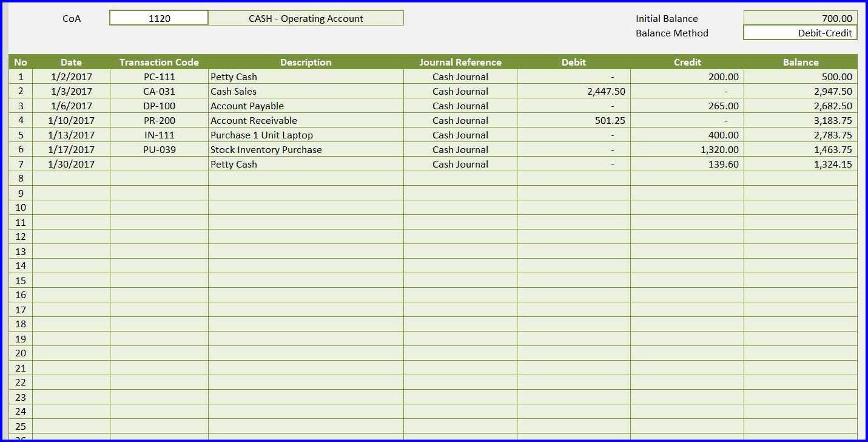Select transaction code CA-031
Screen dimensions: 868x442
click(159, 91)
